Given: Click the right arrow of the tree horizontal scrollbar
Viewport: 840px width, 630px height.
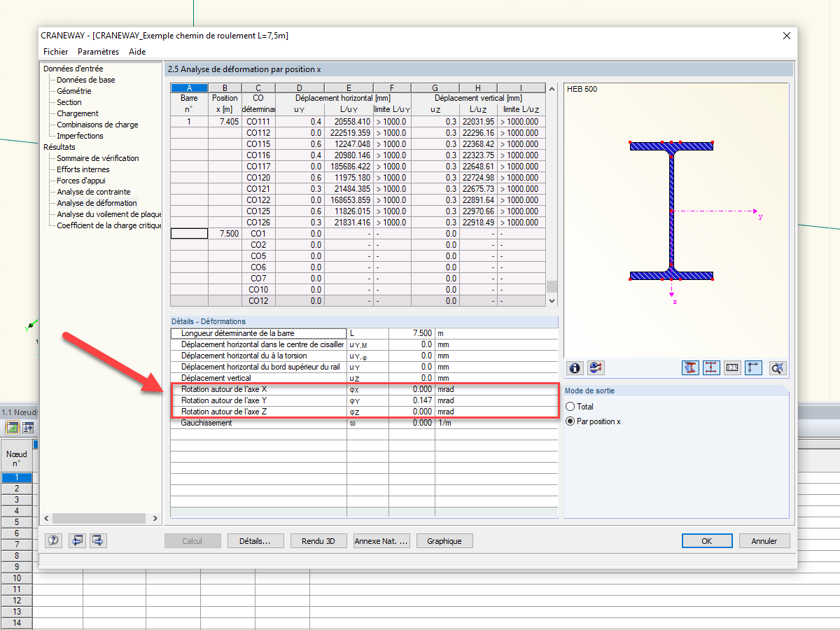Looking at the screenshot, I should (x=154, y=518).
